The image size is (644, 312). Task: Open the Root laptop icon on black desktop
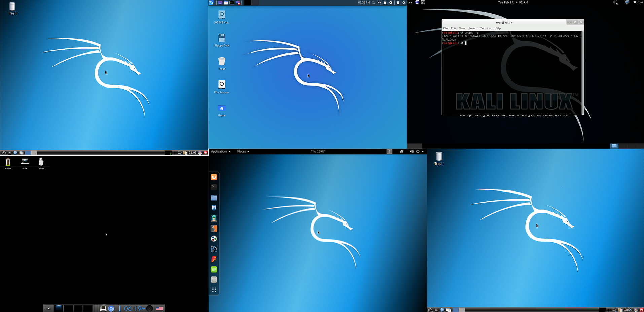pyautogui.click(x=25, y=163)
